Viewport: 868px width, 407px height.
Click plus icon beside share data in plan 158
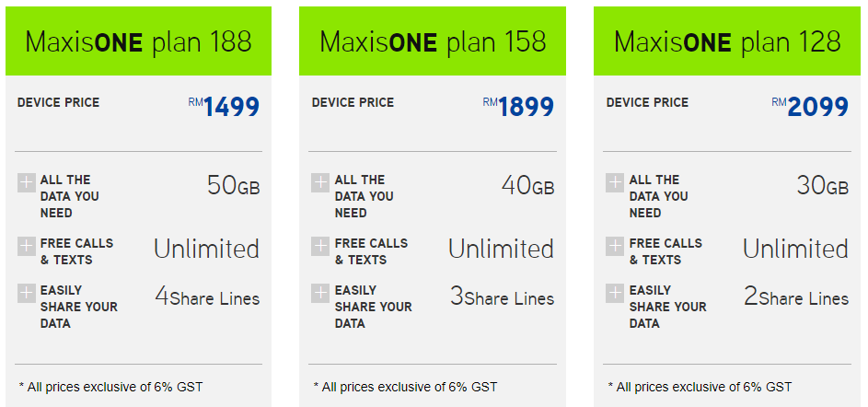click(x=320, y=293)
